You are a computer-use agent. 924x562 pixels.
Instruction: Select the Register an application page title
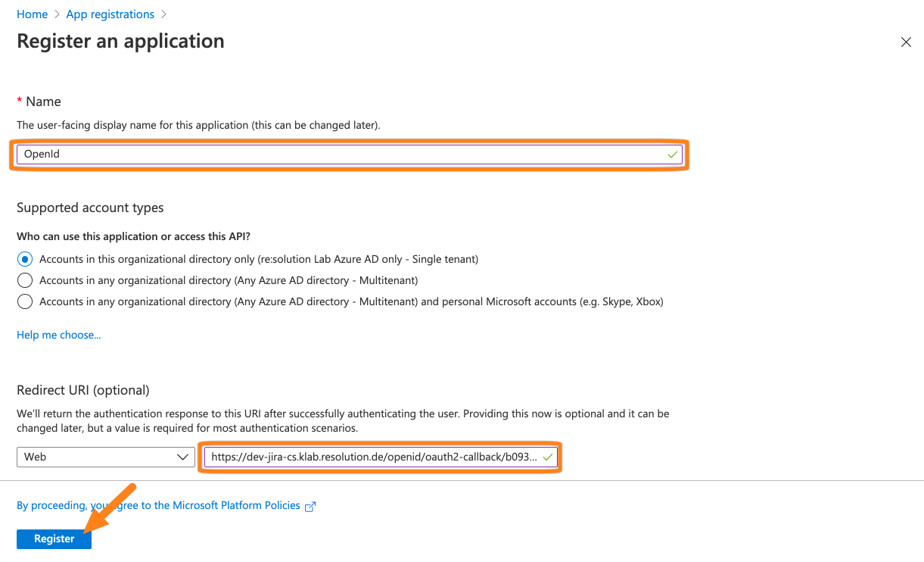(120, 41)
